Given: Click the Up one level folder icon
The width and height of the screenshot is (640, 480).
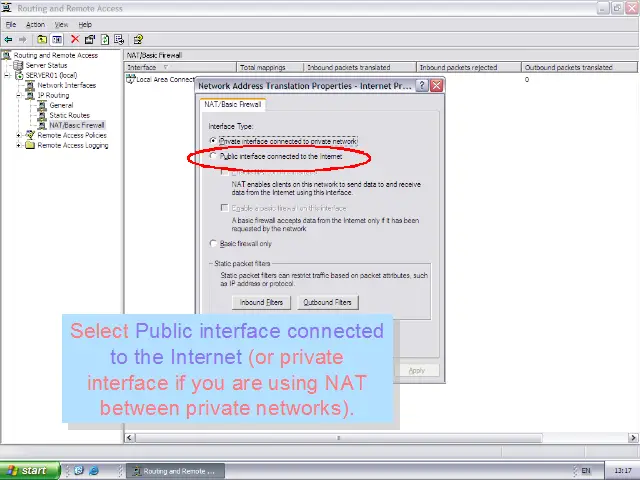Looking at the screenshot, I should 42,40.
